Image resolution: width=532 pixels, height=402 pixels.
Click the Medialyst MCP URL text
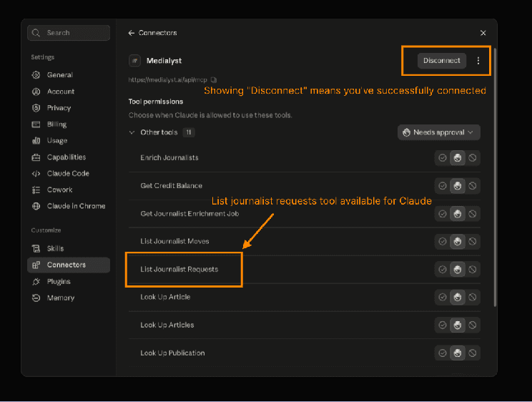click(167, 80)
